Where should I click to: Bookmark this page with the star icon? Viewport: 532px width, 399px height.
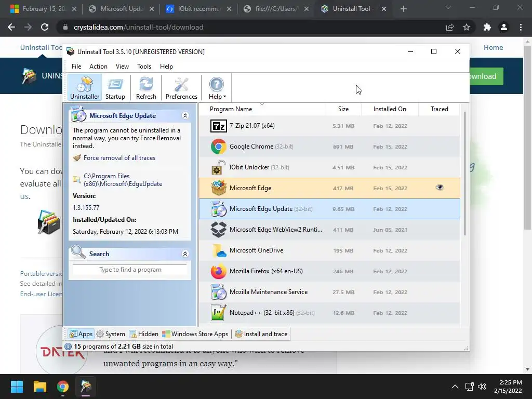click(x=467, y=27)
